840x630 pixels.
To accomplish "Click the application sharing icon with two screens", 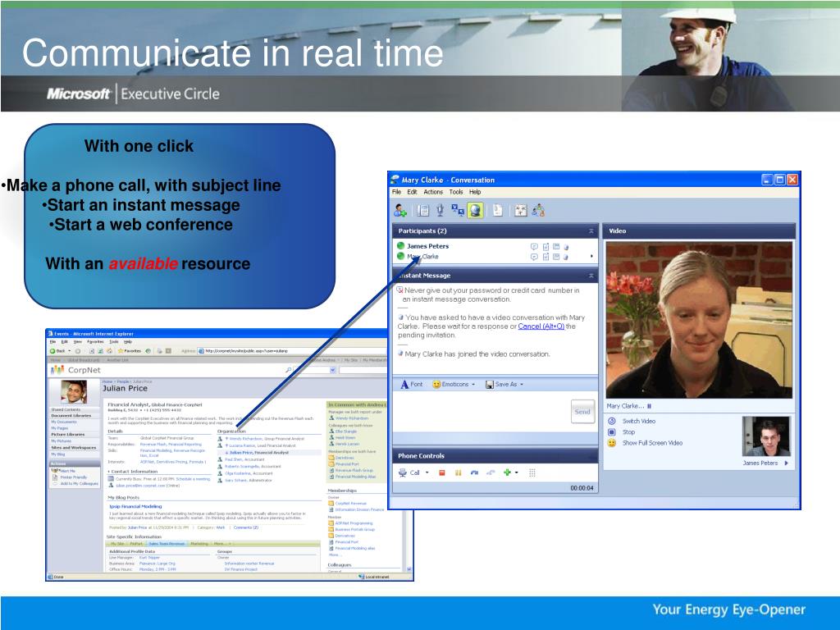I will pos(458,210).
